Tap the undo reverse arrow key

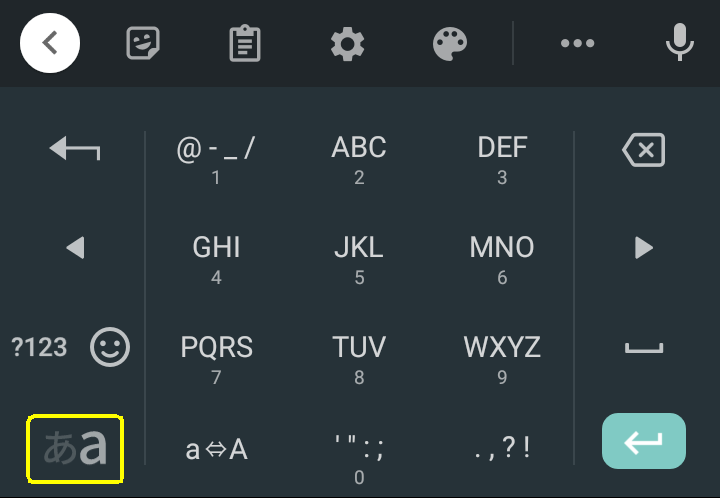(75, 148)
